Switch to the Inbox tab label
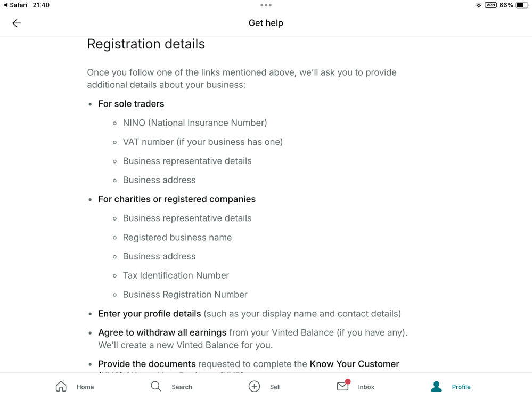532x399 pixels. pyautogui.click(x=366, y=387)
